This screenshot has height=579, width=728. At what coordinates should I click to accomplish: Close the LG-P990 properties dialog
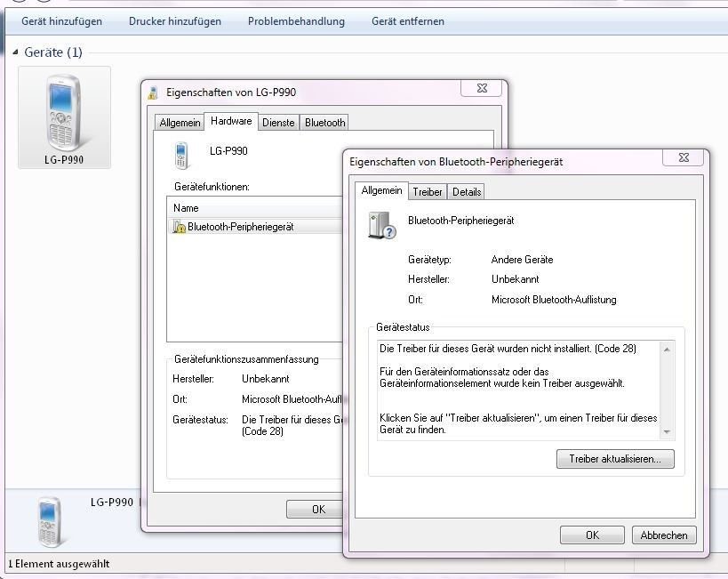pos(482,88)
